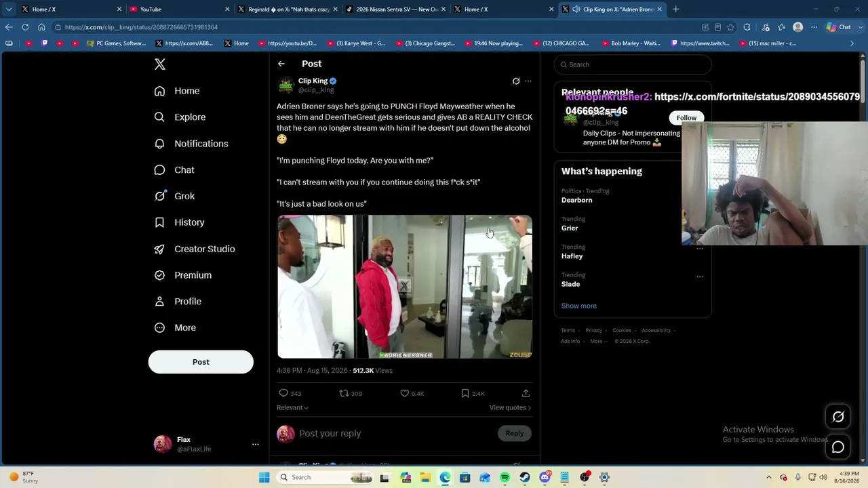
Task: Open Creator Studio in the sidebar
Action: (x=195, y=249)
